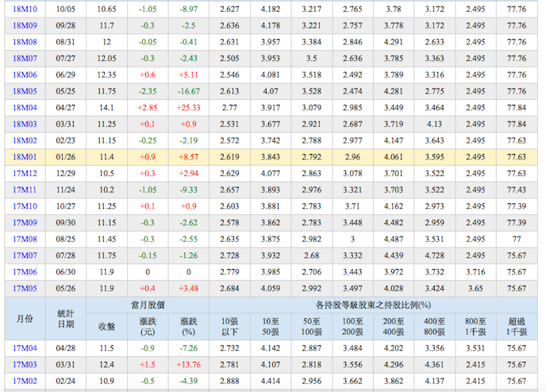Open the 18M02 month link
The height and width of the screenshot is (392, 546).
click(x=25, y=140)
